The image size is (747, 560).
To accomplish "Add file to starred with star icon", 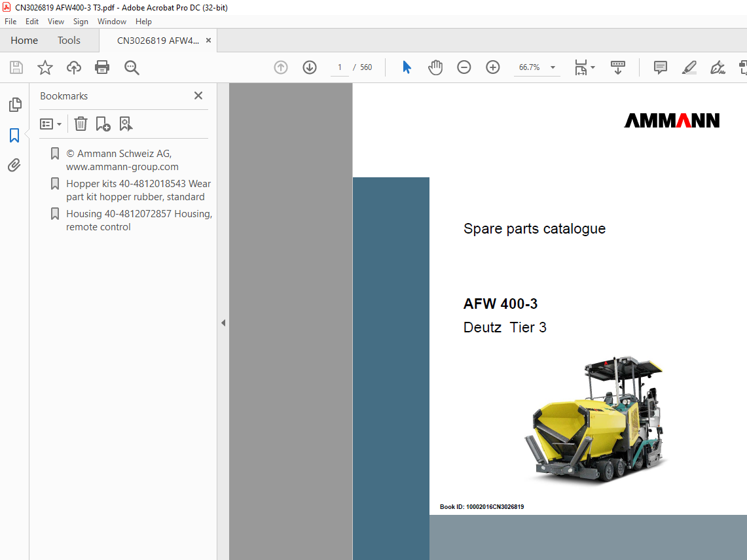I will click(45, 67).
